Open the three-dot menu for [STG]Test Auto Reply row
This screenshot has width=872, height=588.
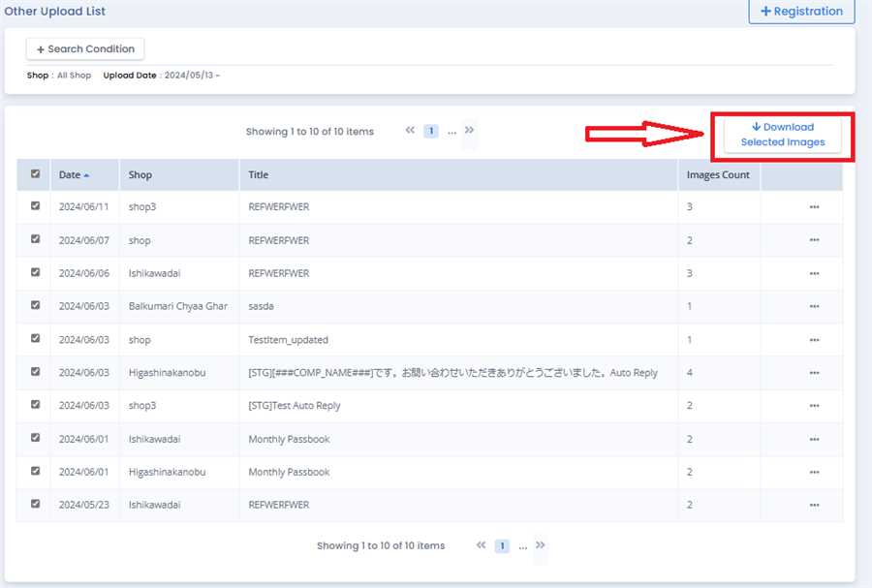pos(814,406)
